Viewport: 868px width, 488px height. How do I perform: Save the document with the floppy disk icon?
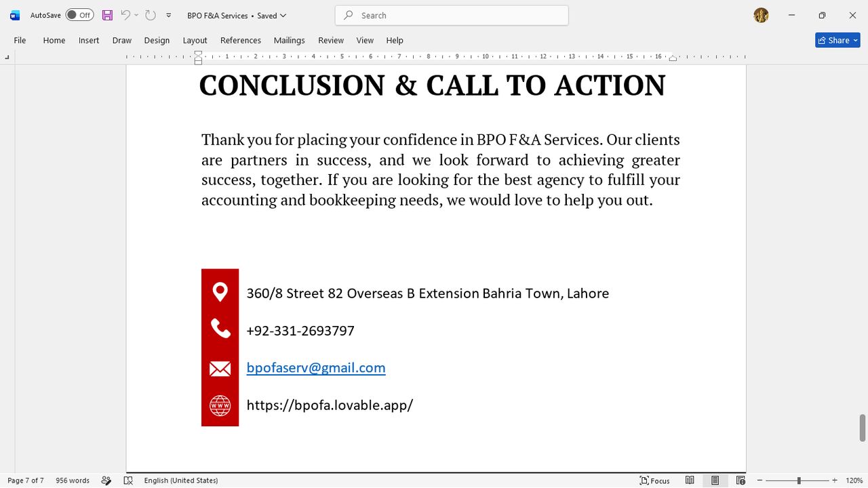click(x=107, y=15)
